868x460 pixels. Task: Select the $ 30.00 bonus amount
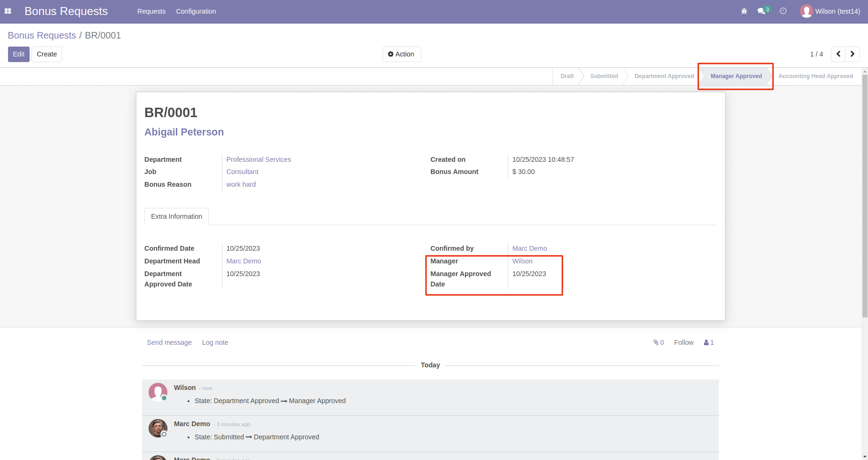pos(523,172)
